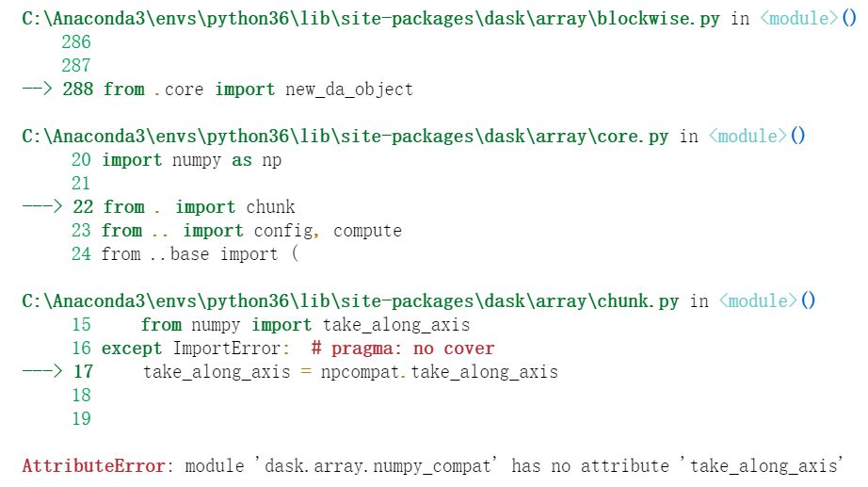Click 'take_along_axis' in the AttributeError message
This screenshot has width=868, height=487.
pyautogui.click(x=764, y=466)
